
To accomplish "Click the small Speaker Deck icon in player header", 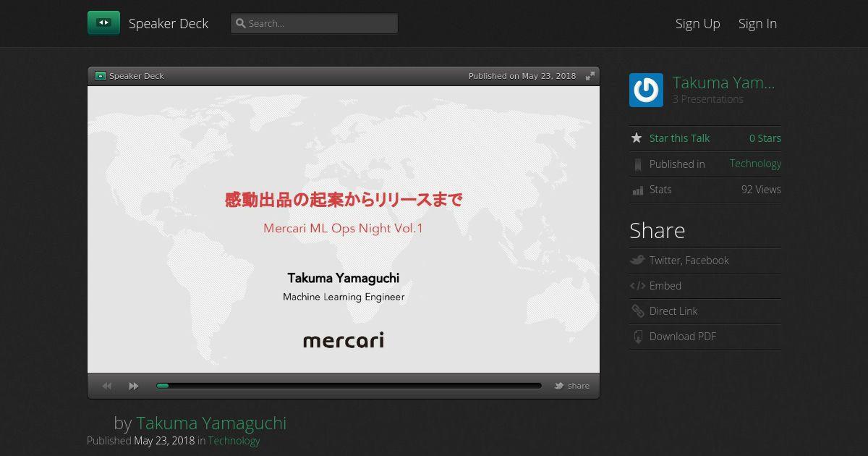I will [x=101, y=76].
